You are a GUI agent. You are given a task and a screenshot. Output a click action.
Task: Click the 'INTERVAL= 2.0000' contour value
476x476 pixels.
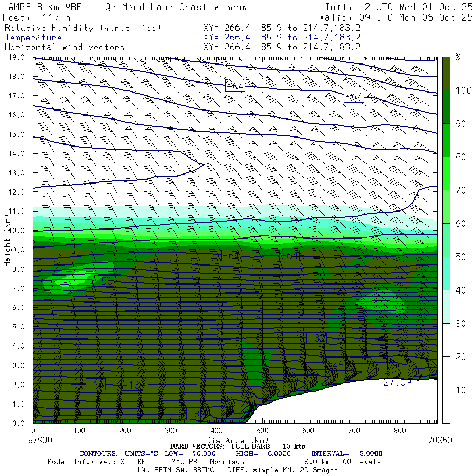[346, 454]
